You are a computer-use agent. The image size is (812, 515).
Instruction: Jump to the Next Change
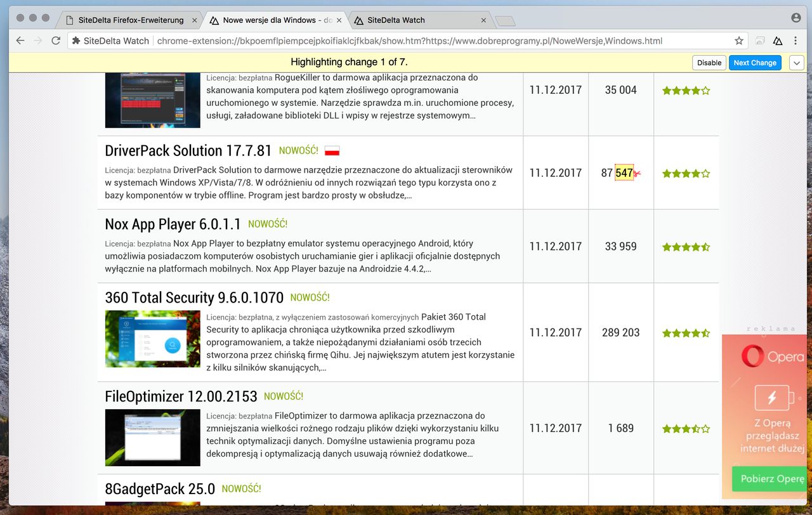755,63
